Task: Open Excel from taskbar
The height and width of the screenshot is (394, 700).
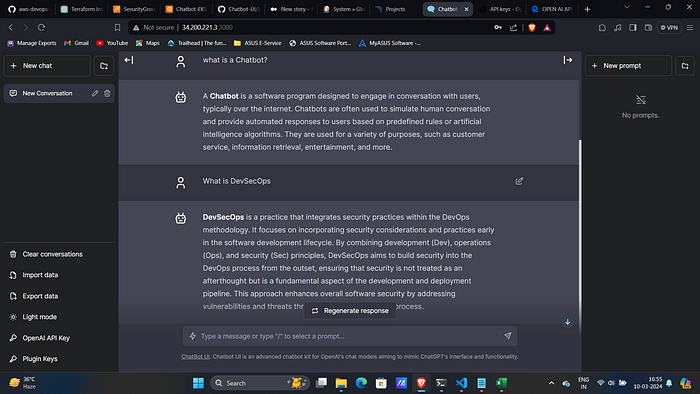Action: 501,383
